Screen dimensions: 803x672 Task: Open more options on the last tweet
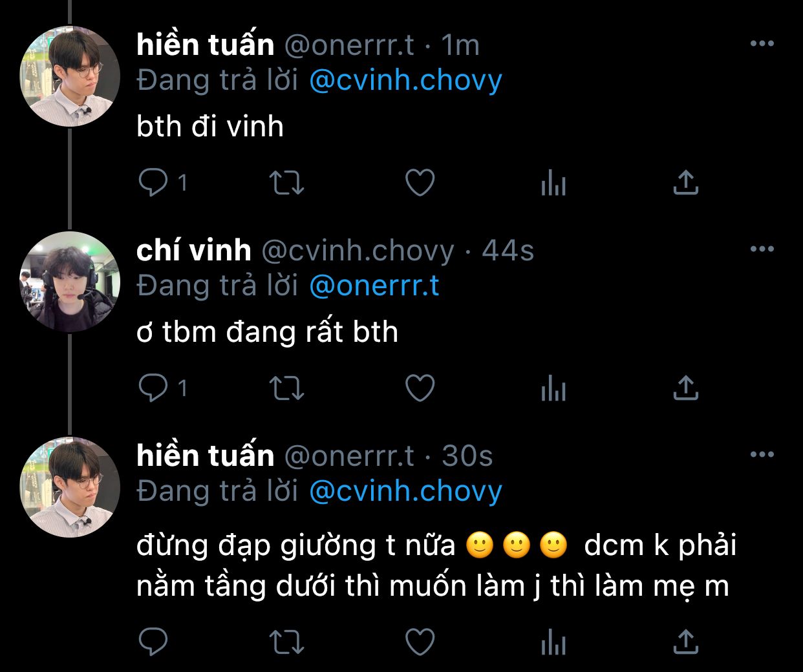(x=762, y=455)
